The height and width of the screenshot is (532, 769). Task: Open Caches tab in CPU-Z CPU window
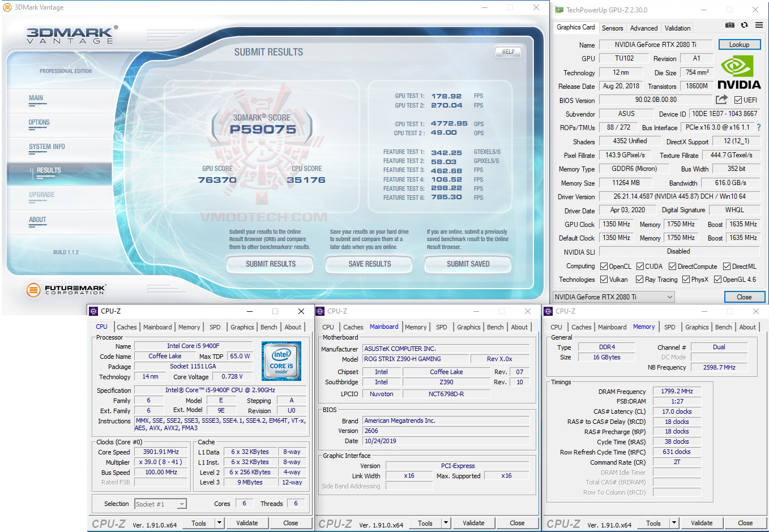click(127, 327)
